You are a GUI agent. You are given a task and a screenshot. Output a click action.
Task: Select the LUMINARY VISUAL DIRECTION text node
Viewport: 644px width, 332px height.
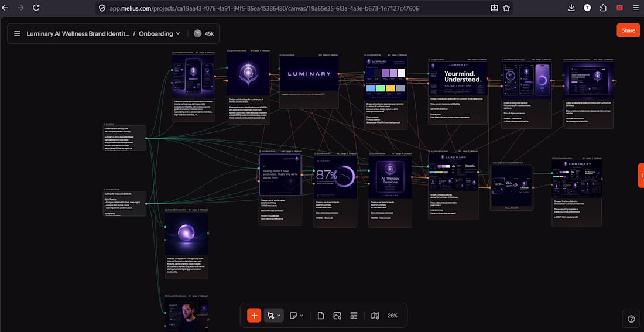pyautogui.click(x=125, y=203)
